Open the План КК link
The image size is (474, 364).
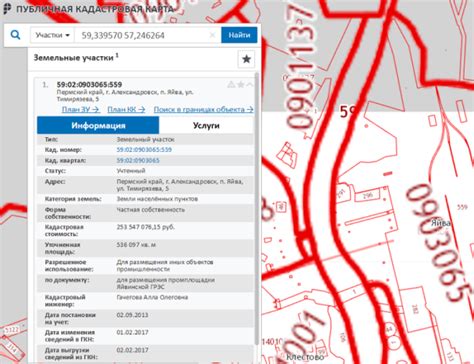coord(126,109)
